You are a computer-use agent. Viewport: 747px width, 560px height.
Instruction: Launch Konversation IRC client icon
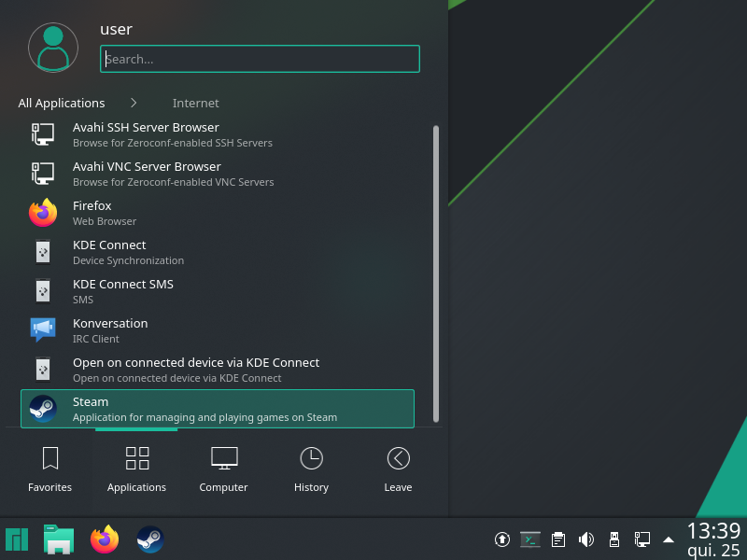[43, 330]
